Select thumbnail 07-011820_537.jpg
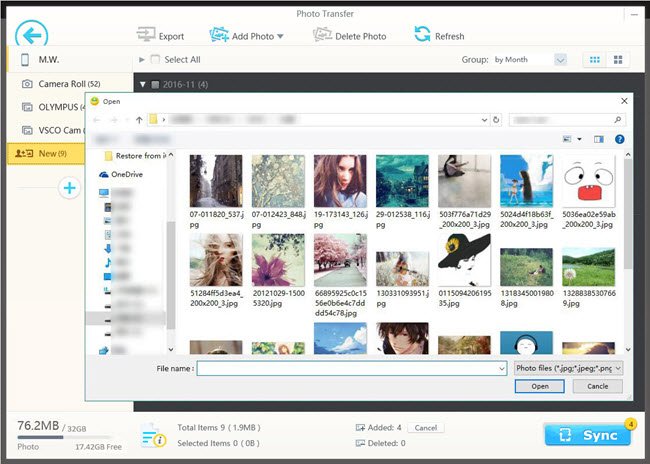This screenshot has height=464, width=650. click(216, 192)
